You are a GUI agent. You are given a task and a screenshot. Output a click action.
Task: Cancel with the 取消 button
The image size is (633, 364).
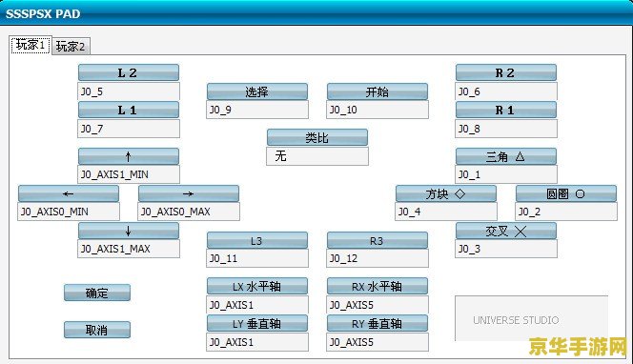tap(97, 330)
